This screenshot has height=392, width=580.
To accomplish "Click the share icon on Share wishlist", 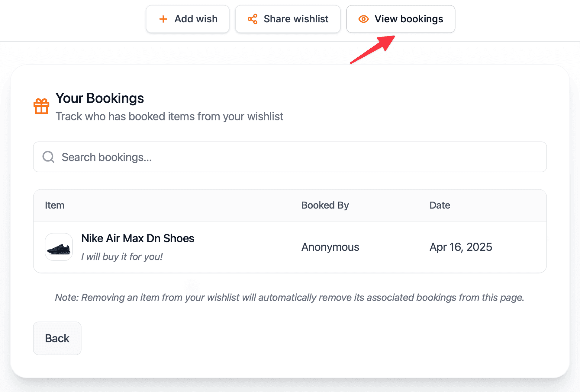I will [x=253, y=19].
